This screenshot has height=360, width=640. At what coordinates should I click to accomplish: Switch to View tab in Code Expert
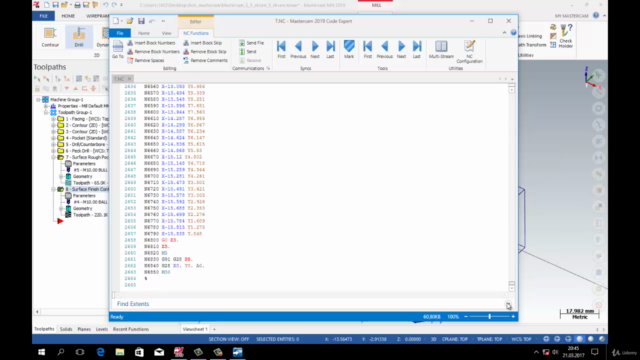click(167, 33)
